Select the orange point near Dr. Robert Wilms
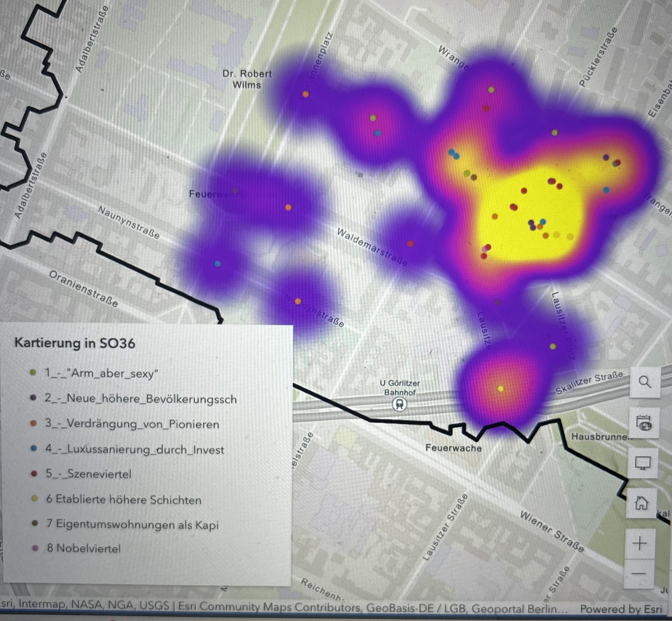The image size is (672, 621). 305,94
